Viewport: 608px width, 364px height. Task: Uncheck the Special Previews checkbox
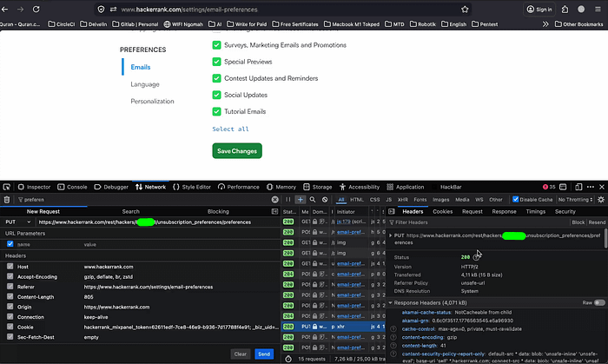(216, 62)
